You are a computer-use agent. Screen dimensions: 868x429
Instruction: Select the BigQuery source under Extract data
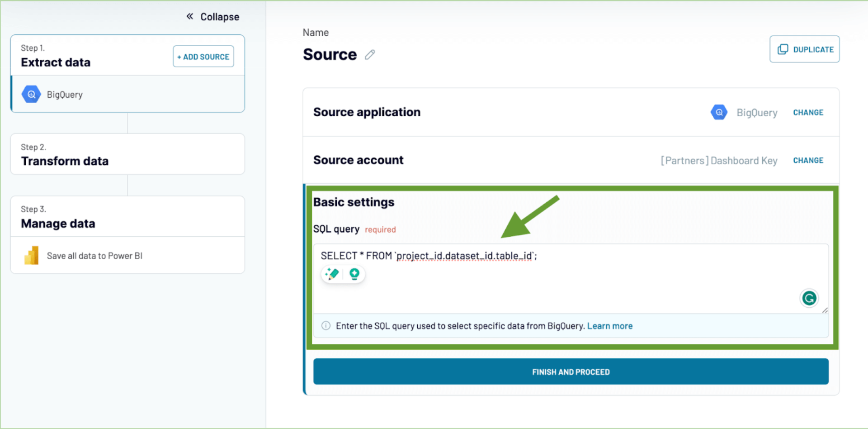point(64,94)
